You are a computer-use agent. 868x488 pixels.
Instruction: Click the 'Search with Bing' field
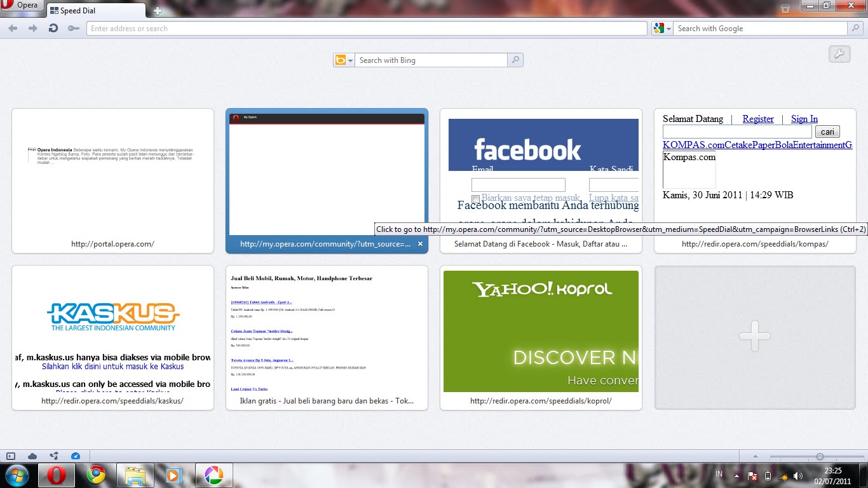[x=431, y=60]
